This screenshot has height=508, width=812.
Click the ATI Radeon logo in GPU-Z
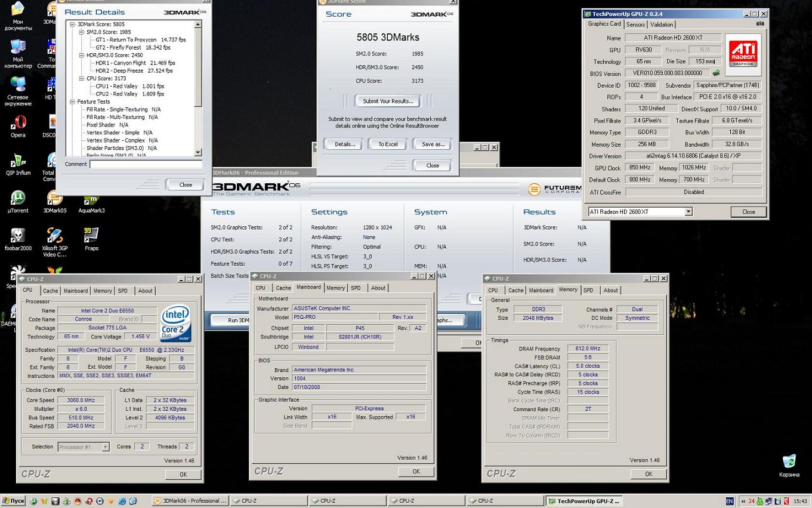coord(743,54)
